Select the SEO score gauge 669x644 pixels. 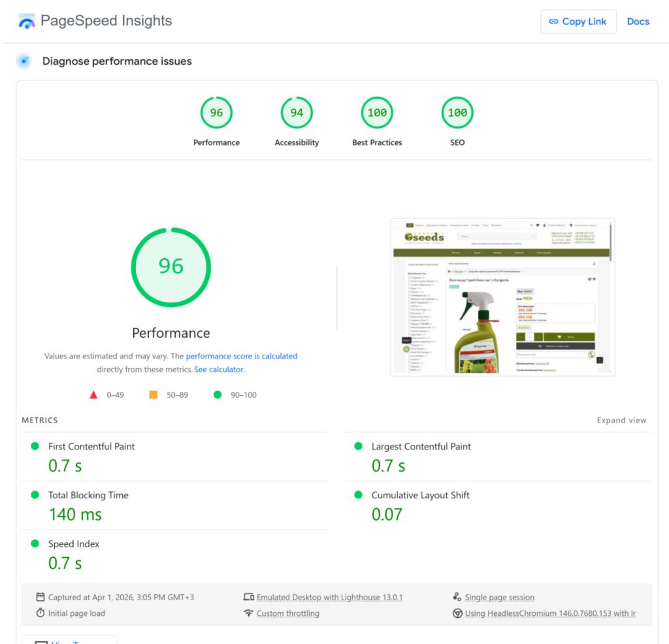coord(457,113)
